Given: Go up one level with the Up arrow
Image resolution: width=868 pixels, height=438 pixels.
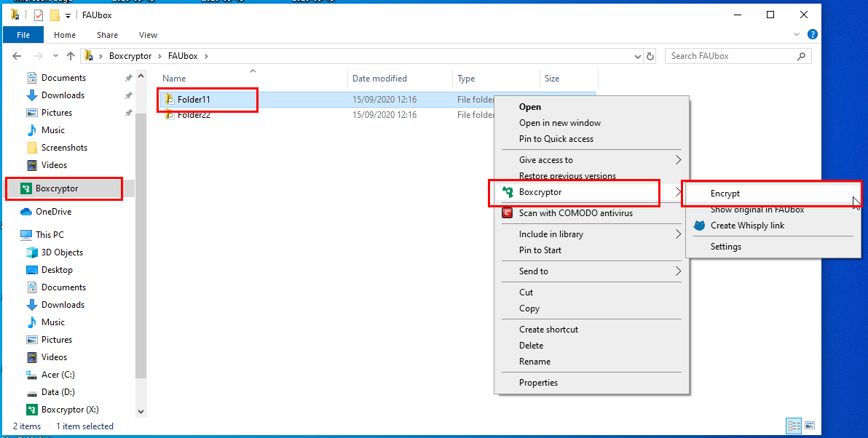Looking at the screenshot, I should click(71, 56).
